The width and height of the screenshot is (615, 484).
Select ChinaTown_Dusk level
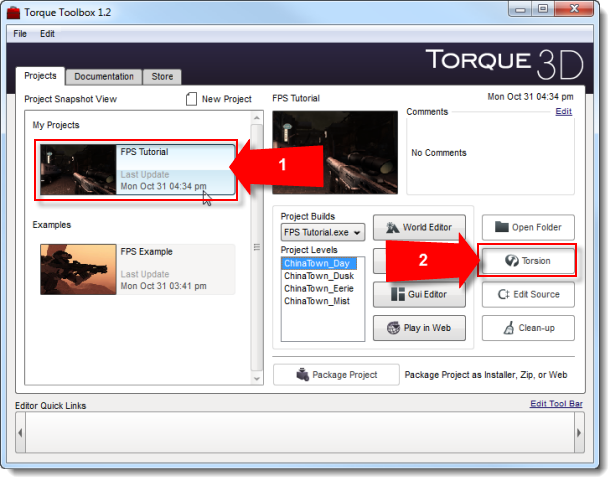319,276
